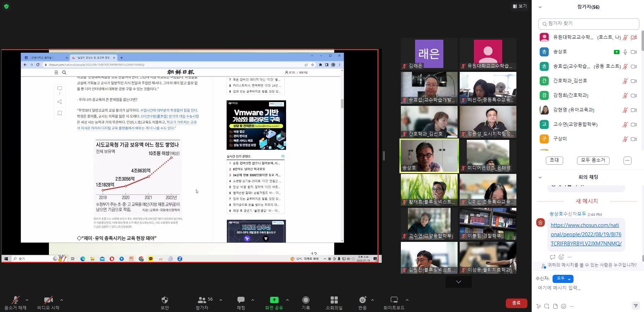Open 소회의실 breakout rooms
The image size is (644, 312).
[x=334, y=303]
